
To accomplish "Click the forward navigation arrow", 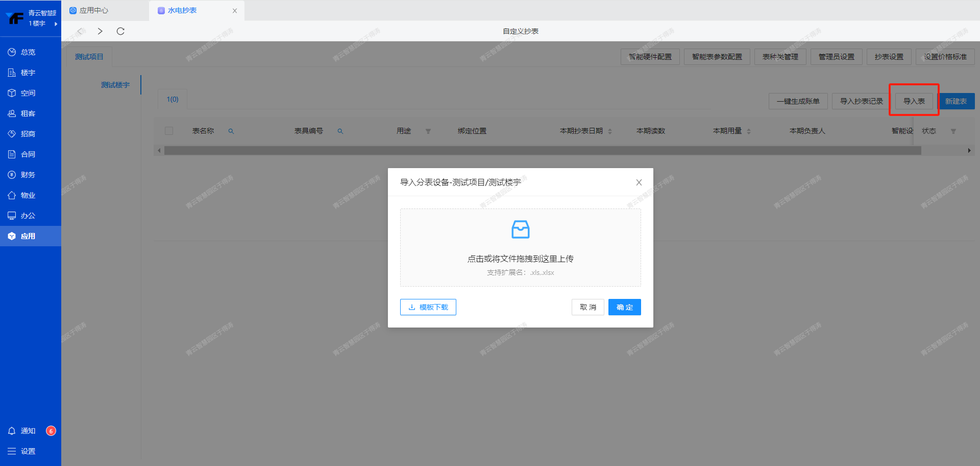I will 100,31.
